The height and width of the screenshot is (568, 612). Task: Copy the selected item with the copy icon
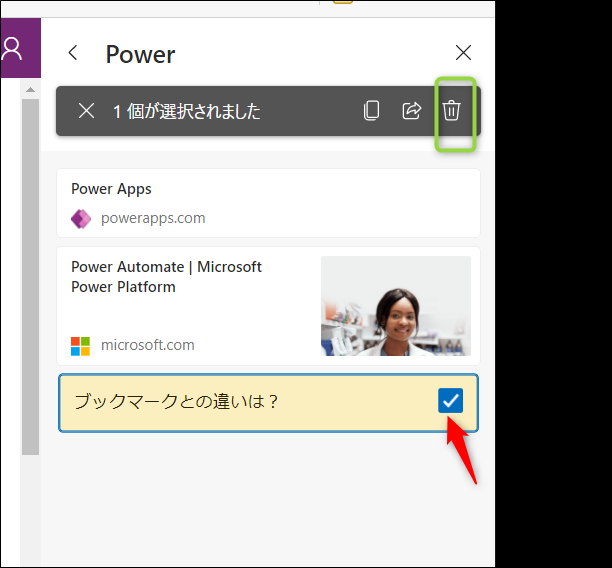click(372, 110)
